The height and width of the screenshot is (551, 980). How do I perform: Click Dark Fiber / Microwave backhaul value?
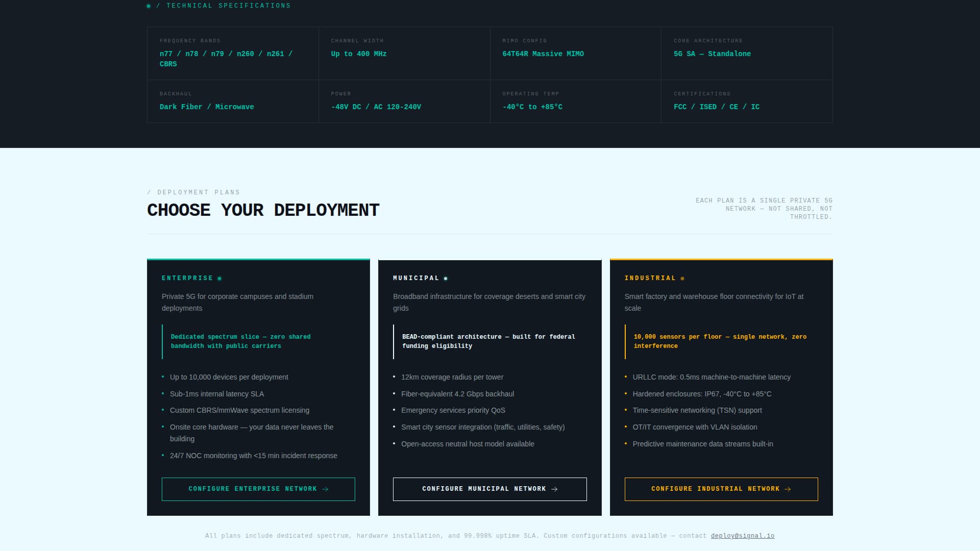click(206, 107)
